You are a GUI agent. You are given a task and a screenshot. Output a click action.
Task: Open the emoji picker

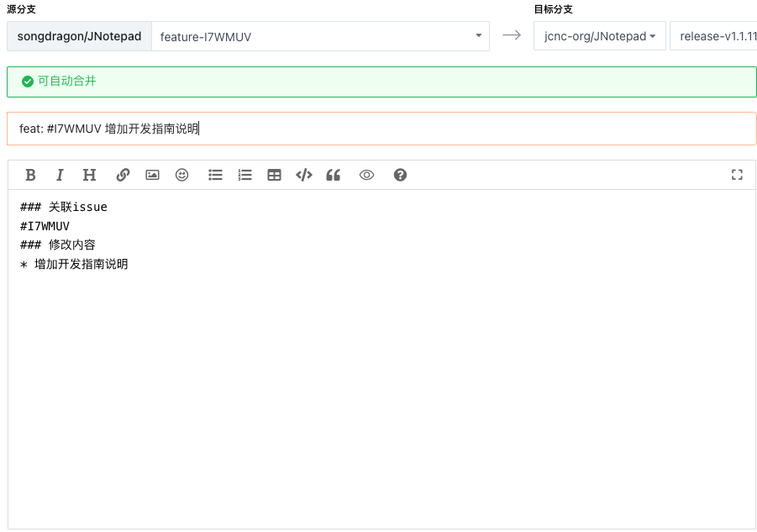tap(181, 175)
